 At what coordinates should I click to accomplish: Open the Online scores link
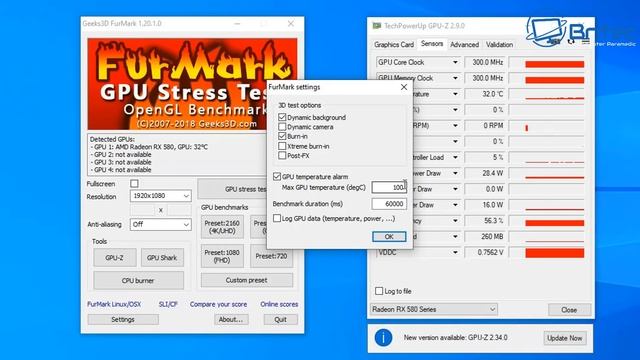(279, 304)
